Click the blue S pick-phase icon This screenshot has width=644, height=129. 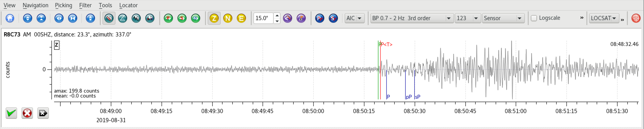click(x=333, y=18)
